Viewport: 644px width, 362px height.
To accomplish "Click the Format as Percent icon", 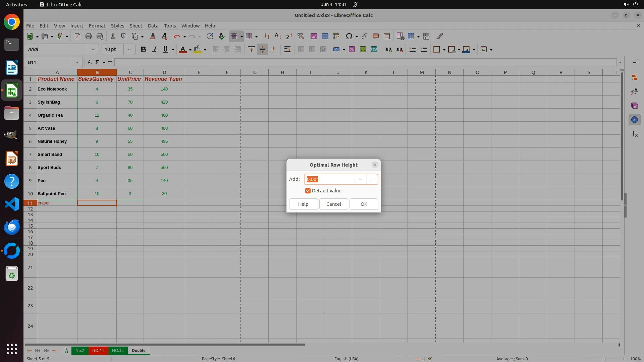I will click(x=352, y=50).
